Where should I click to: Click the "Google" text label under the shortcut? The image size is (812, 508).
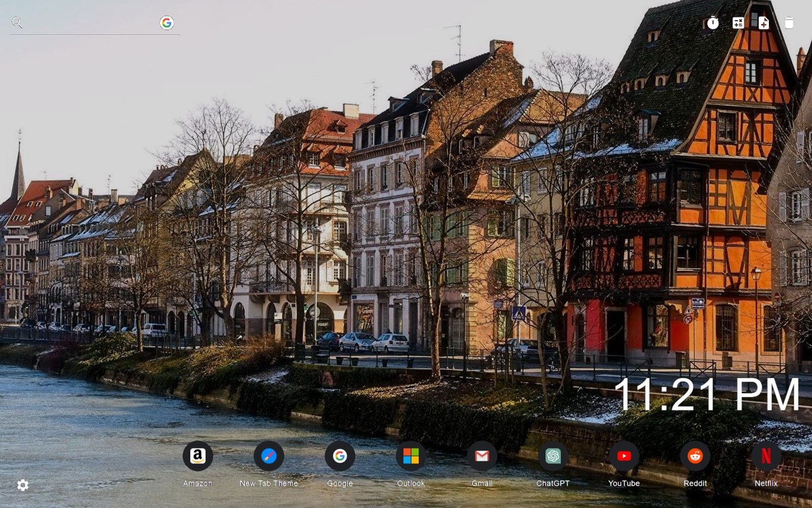pyautogui.click(x=340, y=483)
